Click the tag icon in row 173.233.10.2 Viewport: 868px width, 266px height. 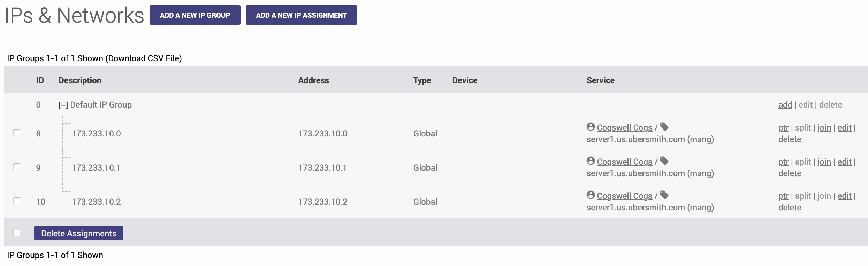664,195
